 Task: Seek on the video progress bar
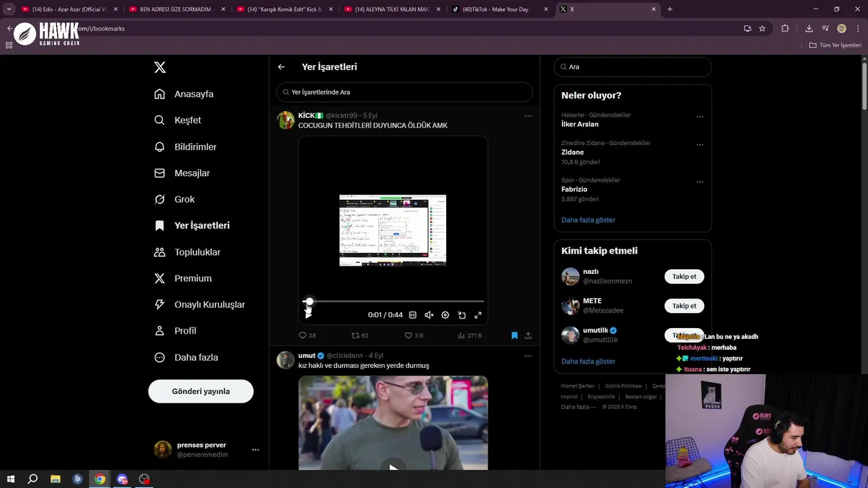tap(393, 302)
